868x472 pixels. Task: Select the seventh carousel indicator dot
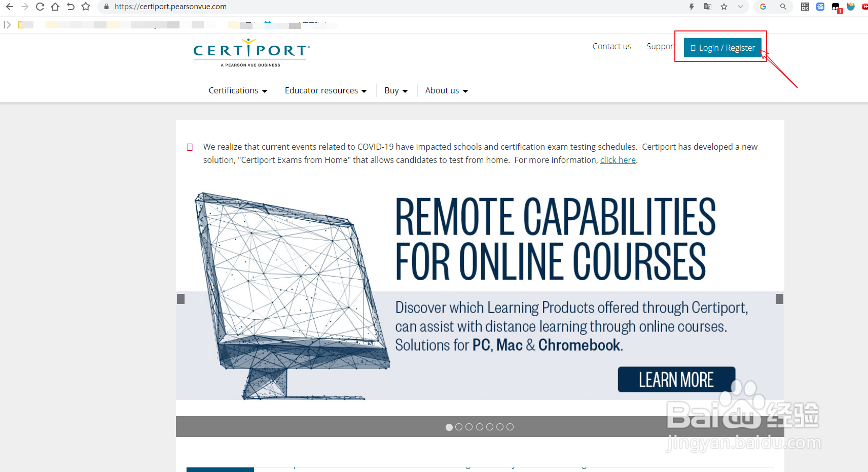tap(510, 427)
